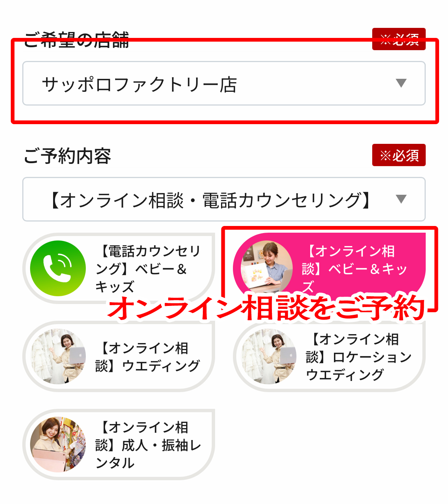This screenshot has height=504, width=448.
Task: Choose 【オンライン相談】ウエディング option
Action: [119, 356]
